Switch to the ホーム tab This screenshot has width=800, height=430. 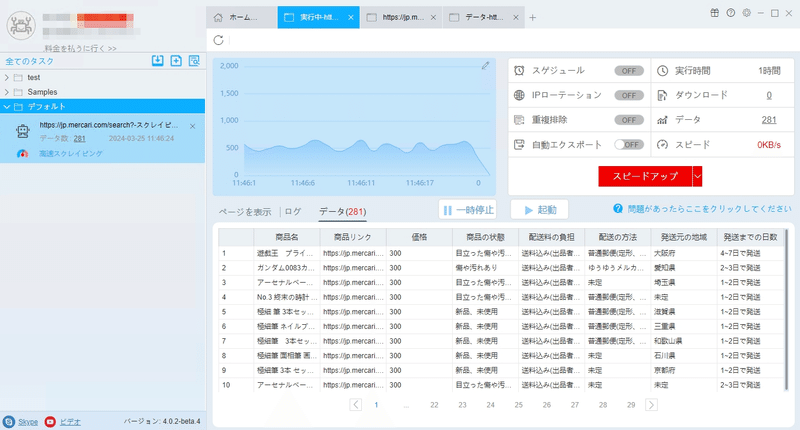click(242, 17)
